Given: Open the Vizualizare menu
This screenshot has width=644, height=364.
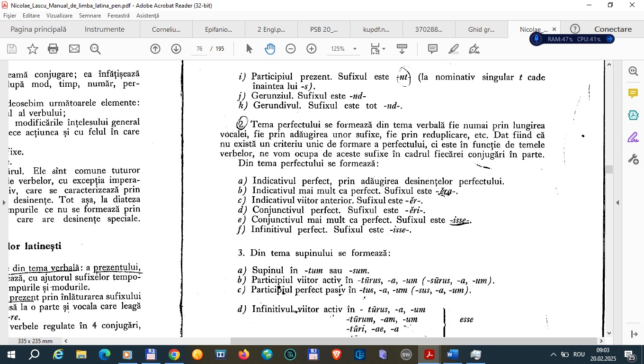Looking at the screenshot, I should click(60, 16).
